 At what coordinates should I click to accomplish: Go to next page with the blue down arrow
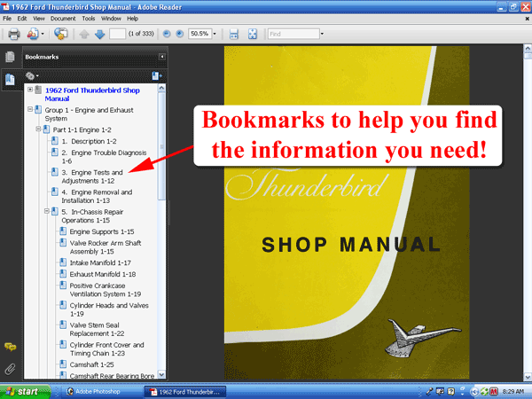99,34
